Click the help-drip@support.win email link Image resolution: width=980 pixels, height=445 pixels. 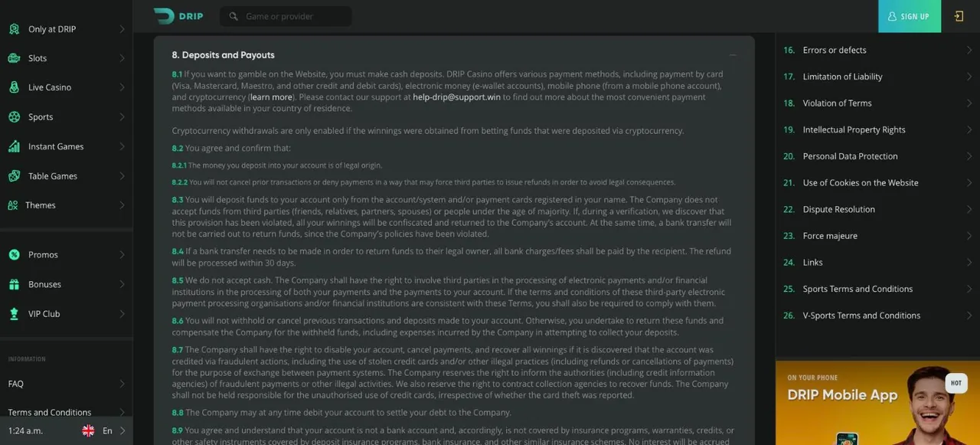456,97
